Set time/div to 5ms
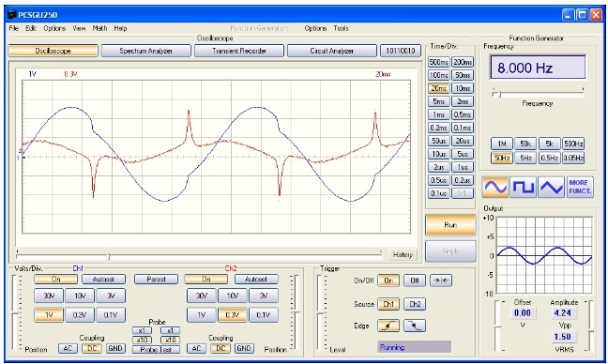This screenshot has width=608, height=364. 439,101
